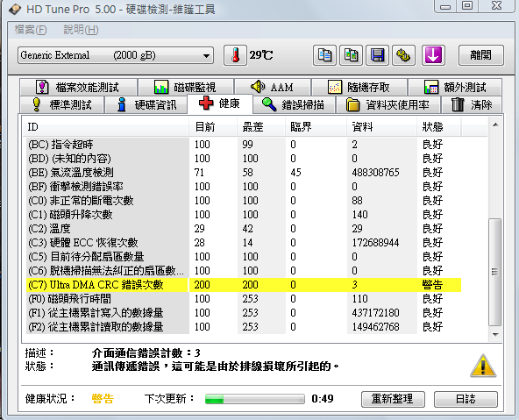Switch to the 錯誤掃描 tab
Image resolution: width=519 pixels, height=420 pixels.
pos(294,104)
